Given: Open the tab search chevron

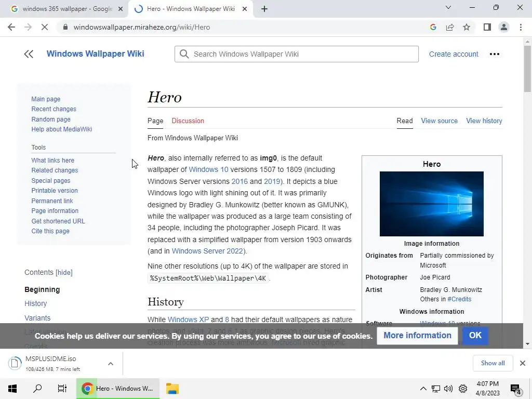Looking at the screenshot, I should pyautogui.click(x=448, y=7).
